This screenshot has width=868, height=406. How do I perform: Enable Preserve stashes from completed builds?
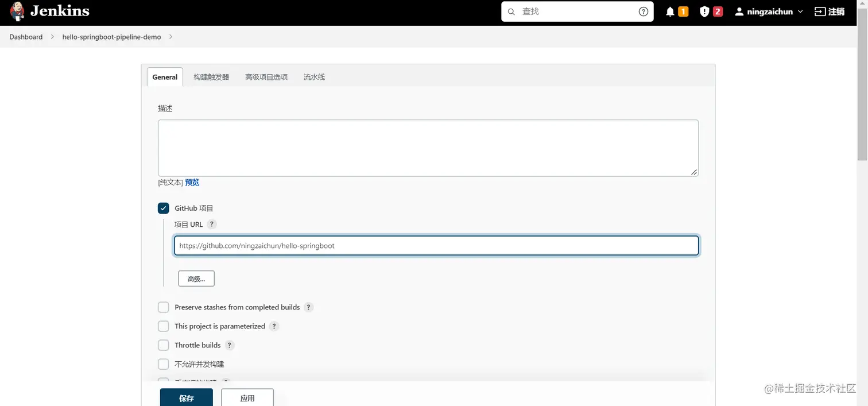click(x=164, y=307)
